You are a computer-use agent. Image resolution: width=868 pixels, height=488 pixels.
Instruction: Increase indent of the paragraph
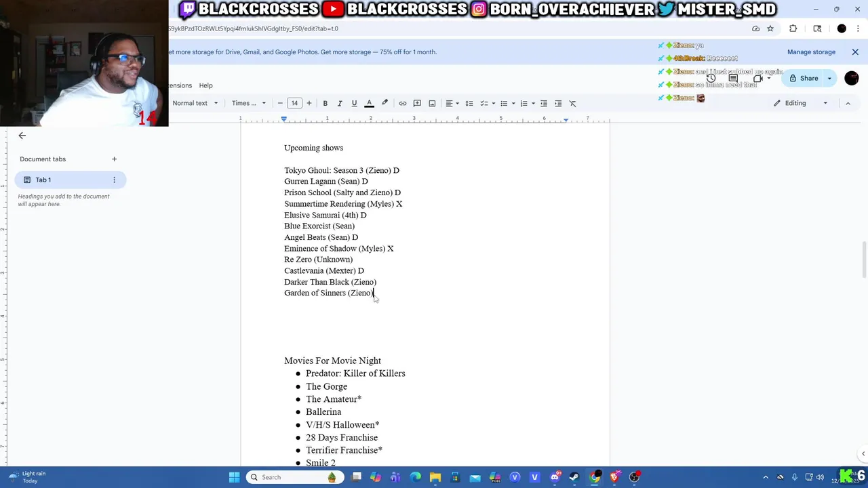[558, 103]
